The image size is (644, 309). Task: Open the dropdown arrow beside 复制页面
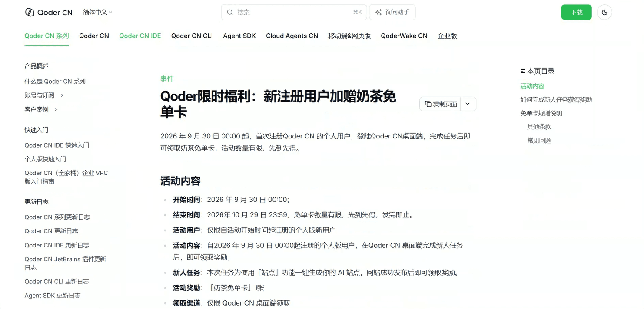point(468,104)
